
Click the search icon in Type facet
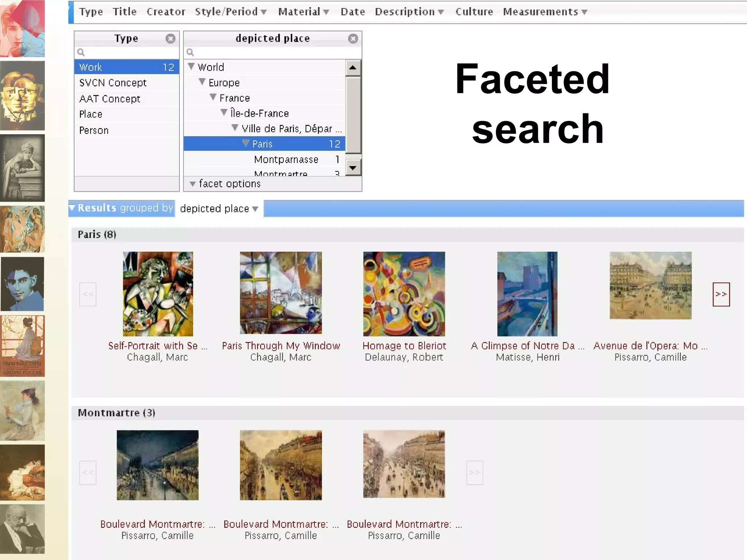[81, 52]
